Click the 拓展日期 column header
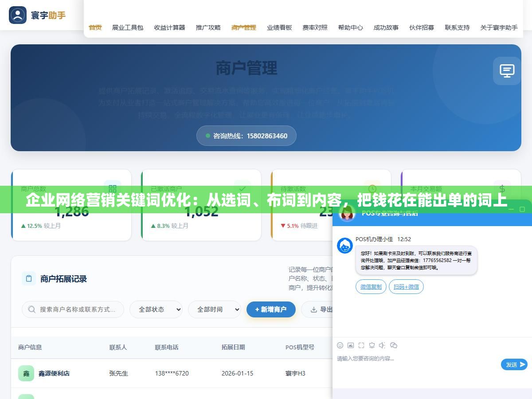The height and width of the screenshot is (399, 532). (233, 347)
